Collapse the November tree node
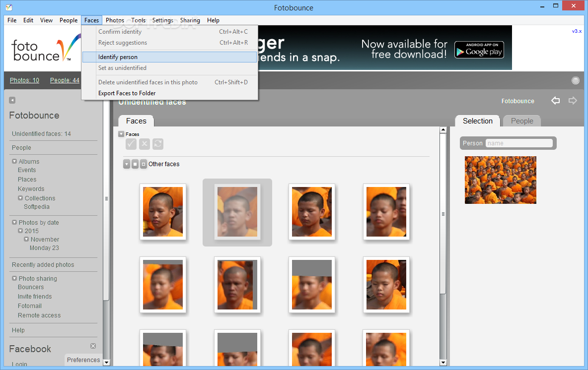The width and height of the screenshot is (588, 370). 26,239
